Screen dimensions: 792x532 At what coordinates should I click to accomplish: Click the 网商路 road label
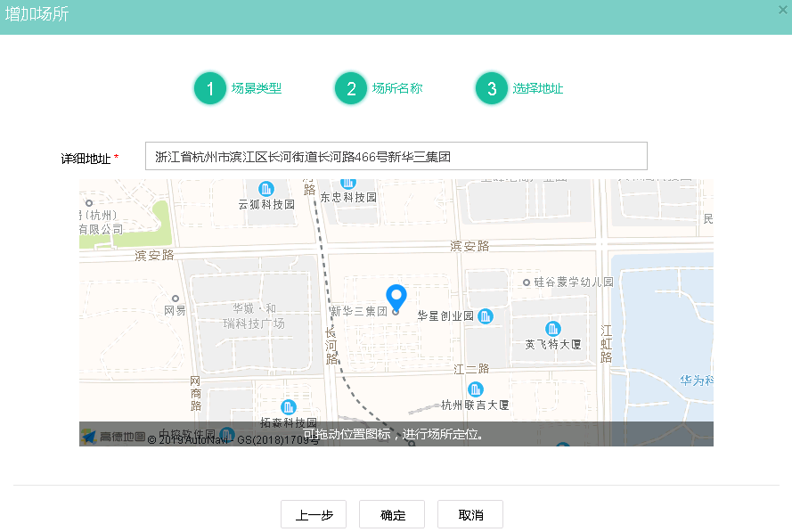click(x=195, y=394)
